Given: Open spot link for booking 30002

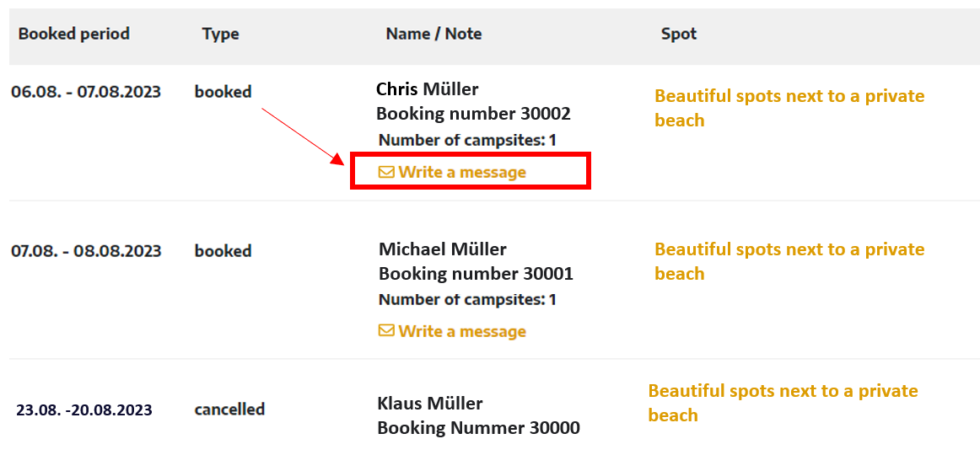Looking at the screenshot, I should coord(789,108).
